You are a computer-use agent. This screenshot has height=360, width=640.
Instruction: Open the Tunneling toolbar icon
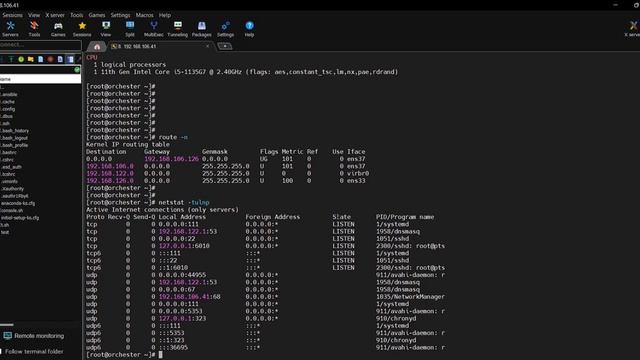coord(178,26)
